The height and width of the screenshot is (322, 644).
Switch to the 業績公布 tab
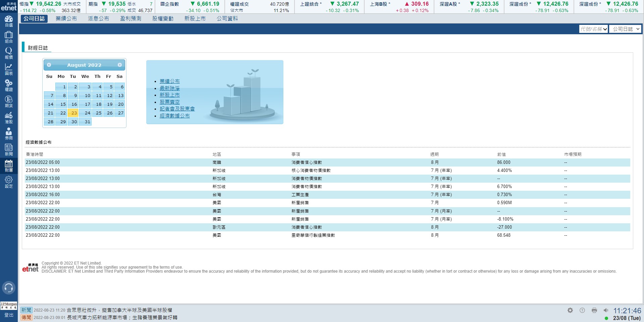66,18
